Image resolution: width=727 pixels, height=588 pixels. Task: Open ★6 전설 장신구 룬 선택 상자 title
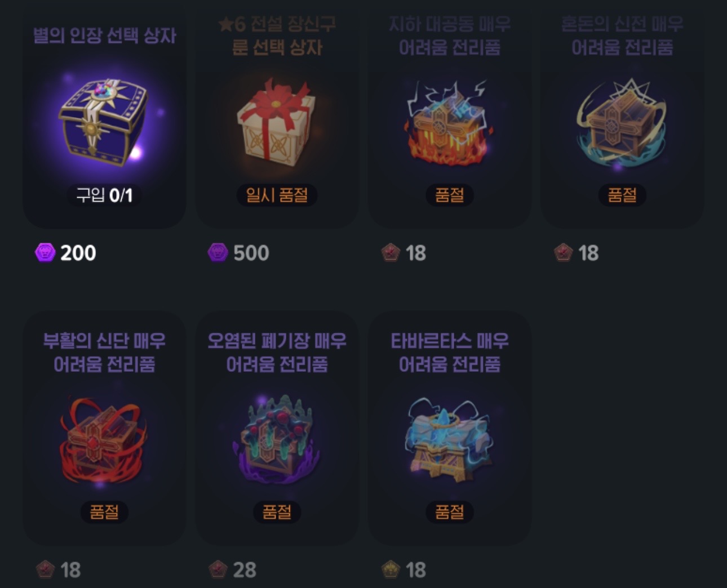click(277, 35)
